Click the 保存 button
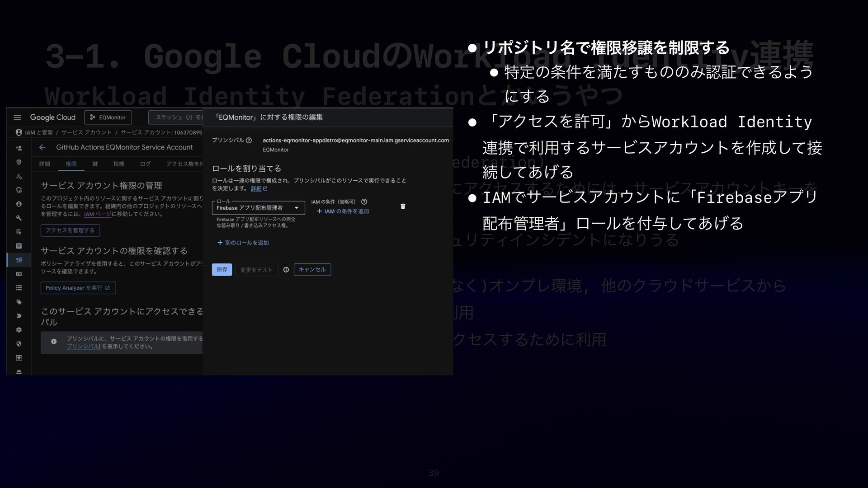The height and width of the screenshot is (488, 868). pos(222,270)
